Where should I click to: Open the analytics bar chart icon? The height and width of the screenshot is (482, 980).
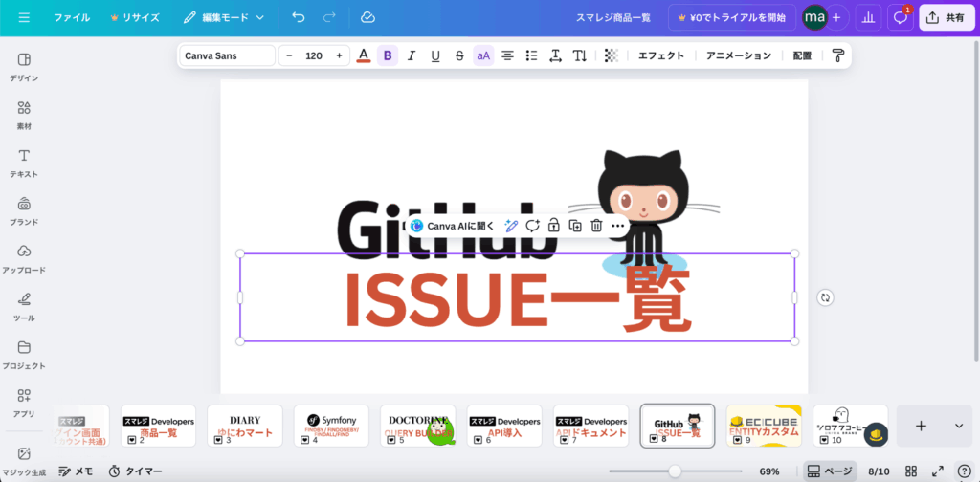[868, 17]
